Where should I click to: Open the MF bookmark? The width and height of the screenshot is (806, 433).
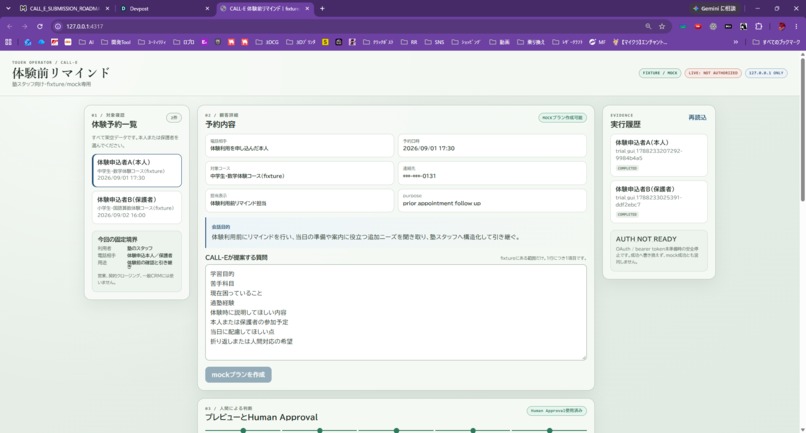597,42
